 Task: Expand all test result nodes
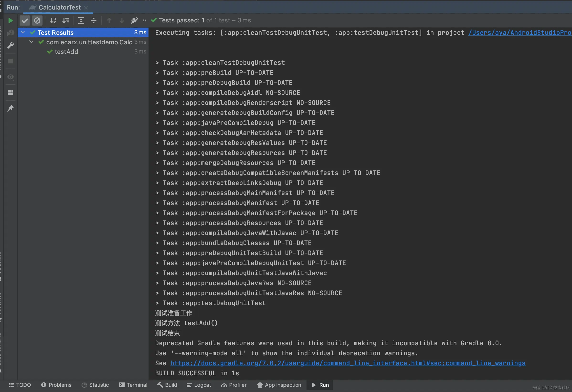click(x=81, y=21)
